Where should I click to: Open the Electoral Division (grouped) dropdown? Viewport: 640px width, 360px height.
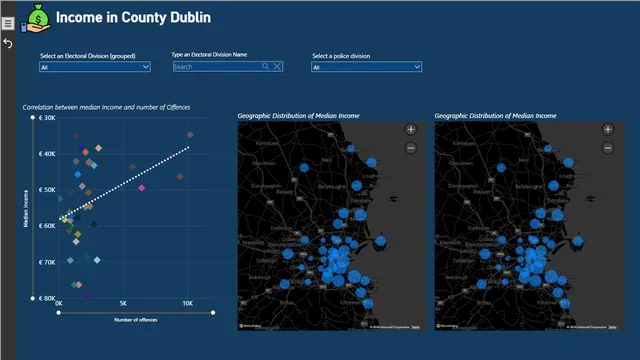click(x=95, y=67)
